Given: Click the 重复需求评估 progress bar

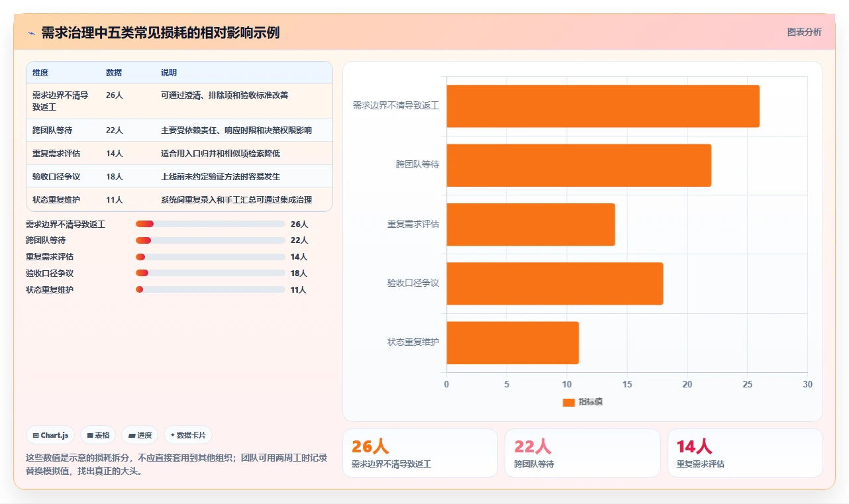Looking at the screenshot, I should click(210, 257).
